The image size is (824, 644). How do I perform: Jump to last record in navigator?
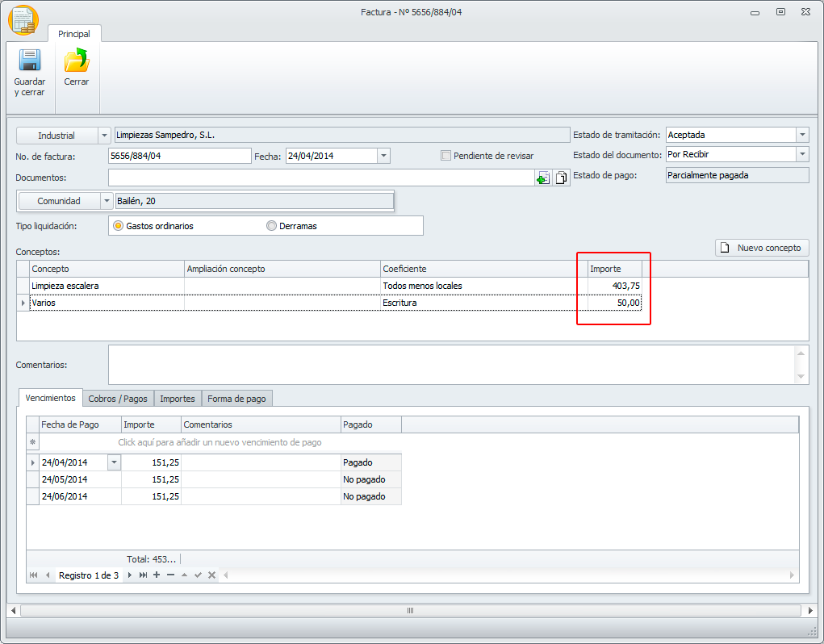(x=143, y=575)
